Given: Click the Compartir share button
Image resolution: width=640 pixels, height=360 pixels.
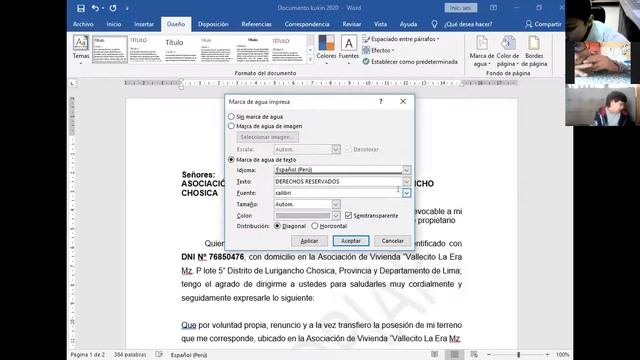Looking at the screenshot, I should 543,24.
